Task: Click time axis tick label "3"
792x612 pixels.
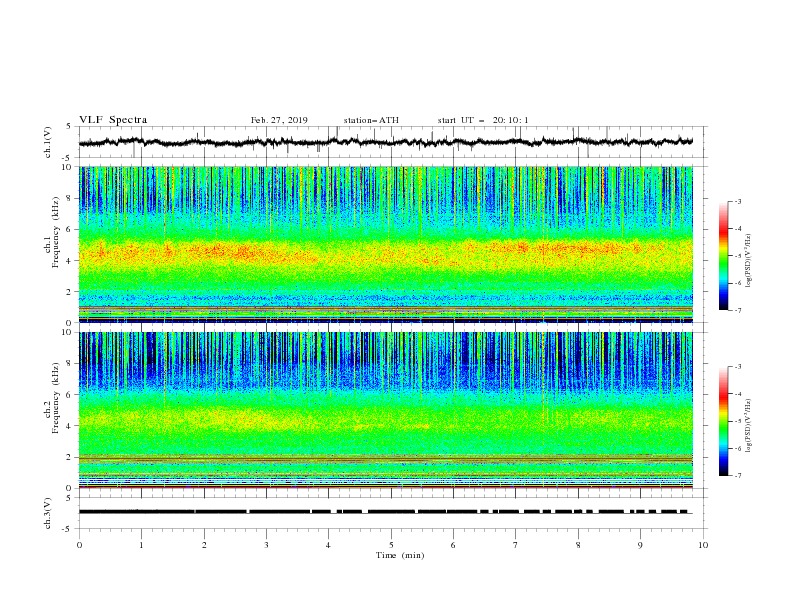Action: click(x=267, y=545)
